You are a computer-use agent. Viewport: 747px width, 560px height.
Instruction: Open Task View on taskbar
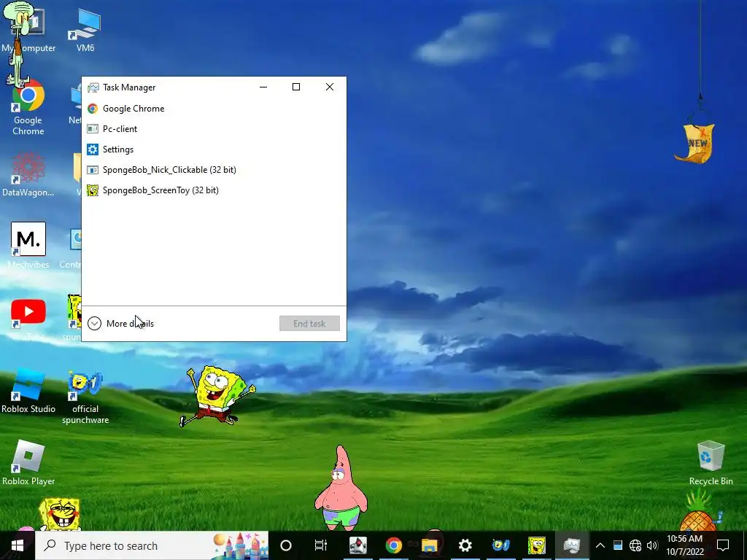point(321,545)
